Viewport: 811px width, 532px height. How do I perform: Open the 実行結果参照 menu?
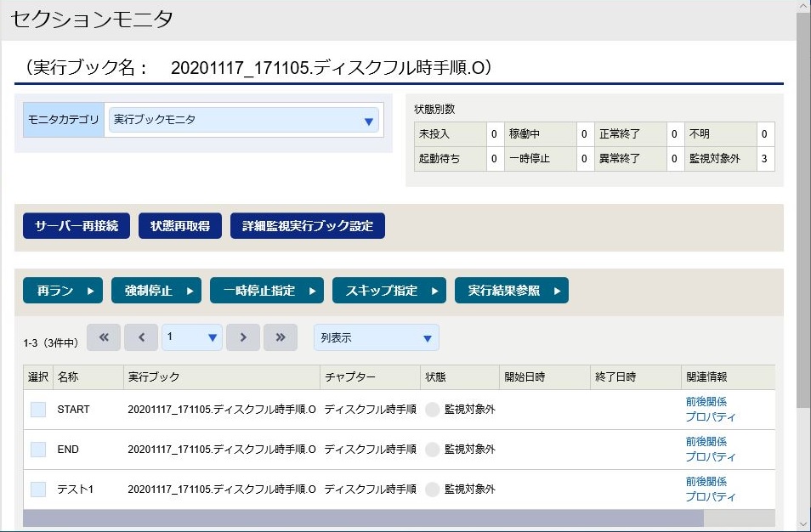512,291
